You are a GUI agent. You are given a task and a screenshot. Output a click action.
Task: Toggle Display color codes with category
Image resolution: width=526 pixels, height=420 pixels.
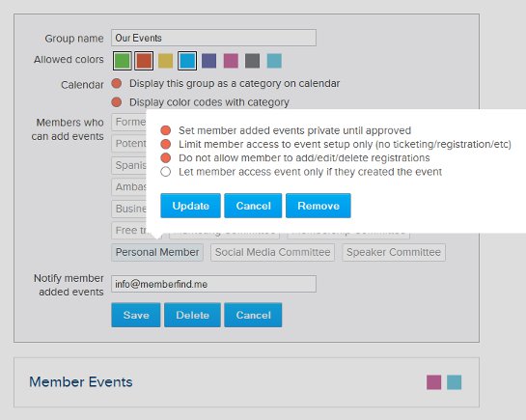pyautogui.click(x=117, y=102)
